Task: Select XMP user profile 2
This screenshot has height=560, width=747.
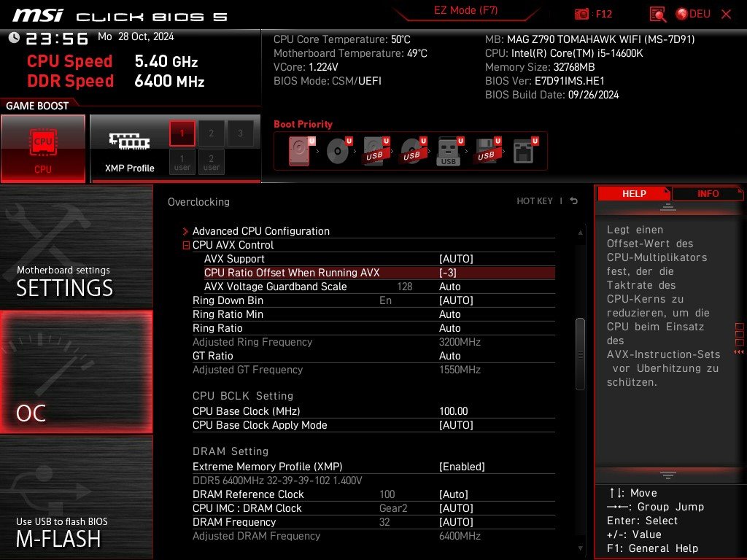Action: (x=211, y=163)
